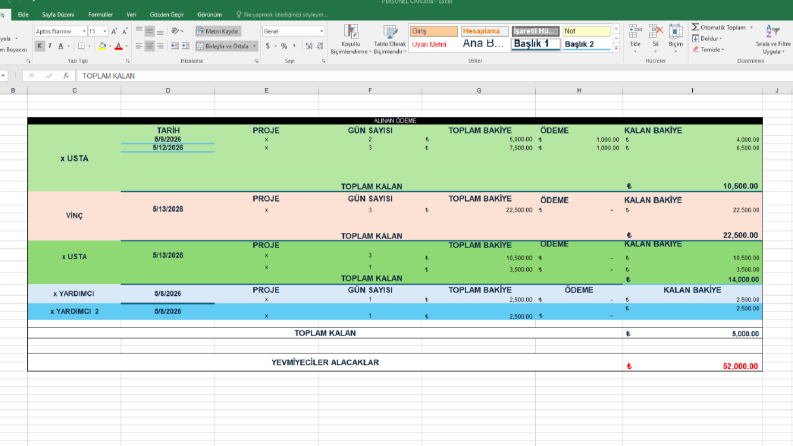Apply Giriş cell style
Screen dimensions: 793x446
(x=433, y=31)
